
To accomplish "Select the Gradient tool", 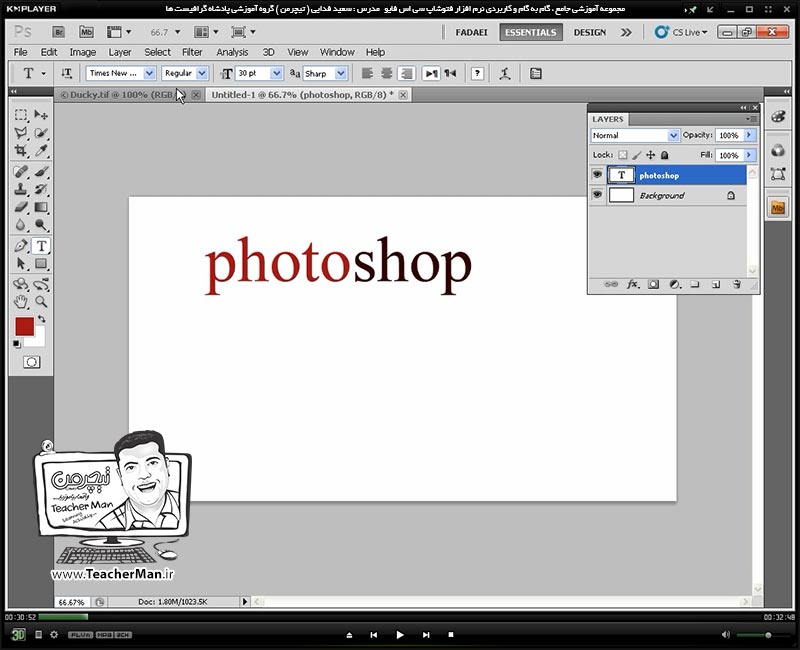I will pos(41,207).
